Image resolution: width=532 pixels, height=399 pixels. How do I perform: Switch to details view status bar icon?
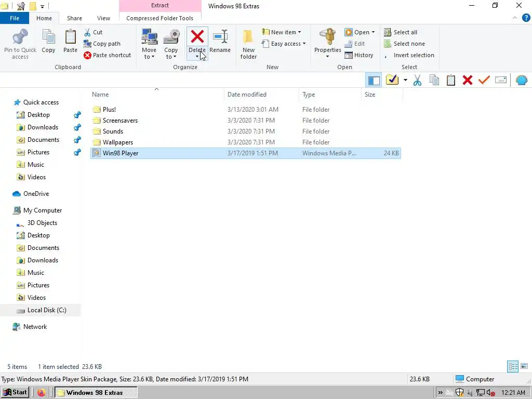(513, 366)
